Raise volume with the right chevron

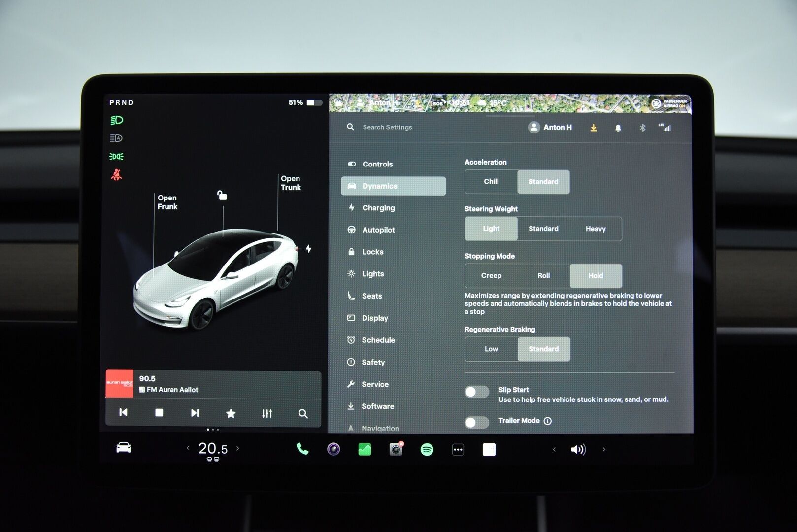604,449
